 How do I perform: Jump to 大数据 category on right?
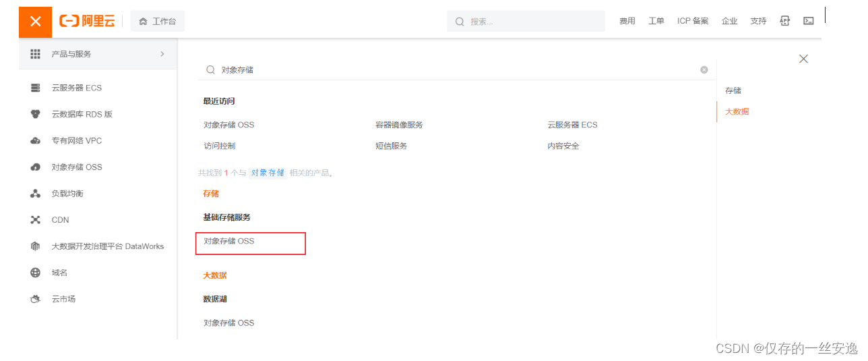[x=737, y=111]
